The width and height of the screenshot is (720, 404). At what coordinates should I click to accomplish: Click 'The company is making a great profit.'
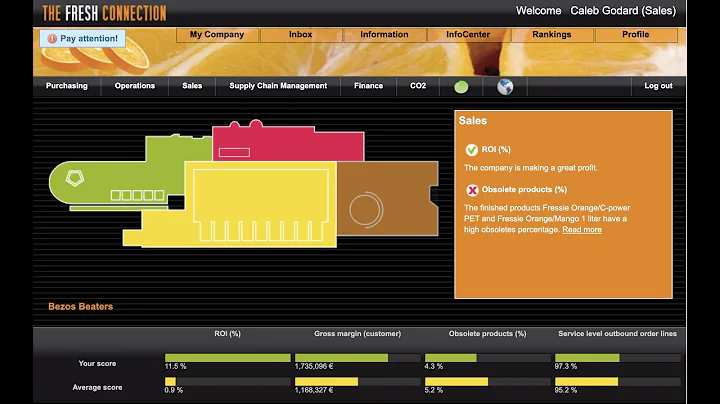(531, 168)
